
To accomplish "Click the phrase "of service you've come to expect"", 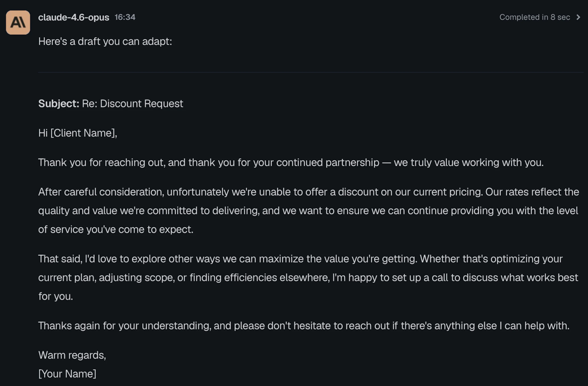I will pos(116,230).
